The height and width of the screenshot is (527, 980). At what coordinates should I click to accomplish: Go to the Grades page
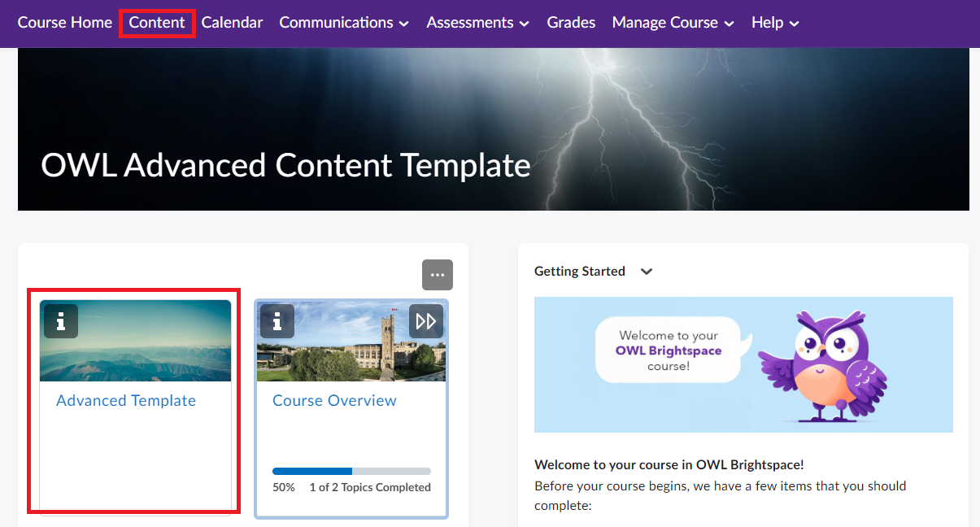[570, 23]
